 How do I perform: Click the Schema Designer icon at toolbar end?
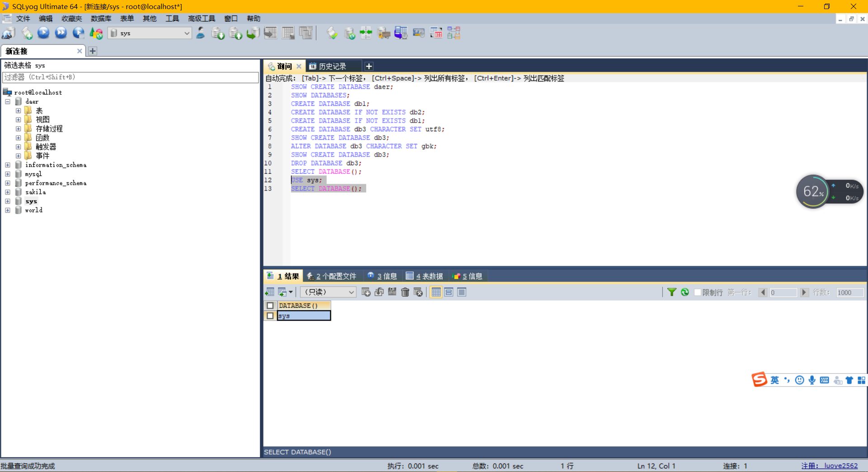coord(453,33)
